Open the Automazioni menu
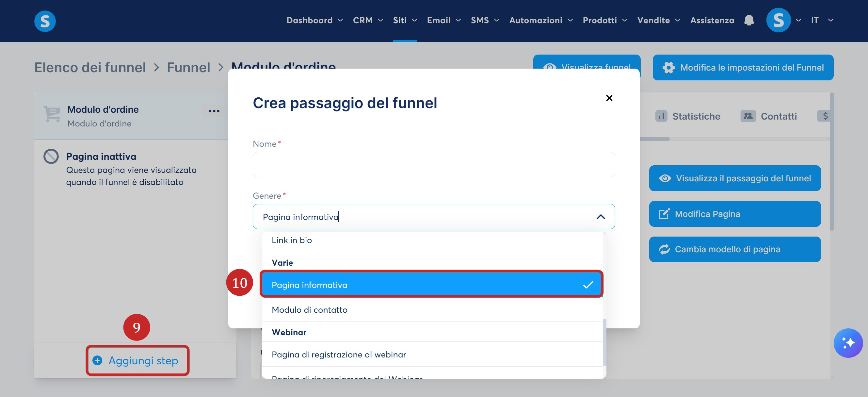The height and width of the screenshot is (397, 868). click(x=541, y=20)
